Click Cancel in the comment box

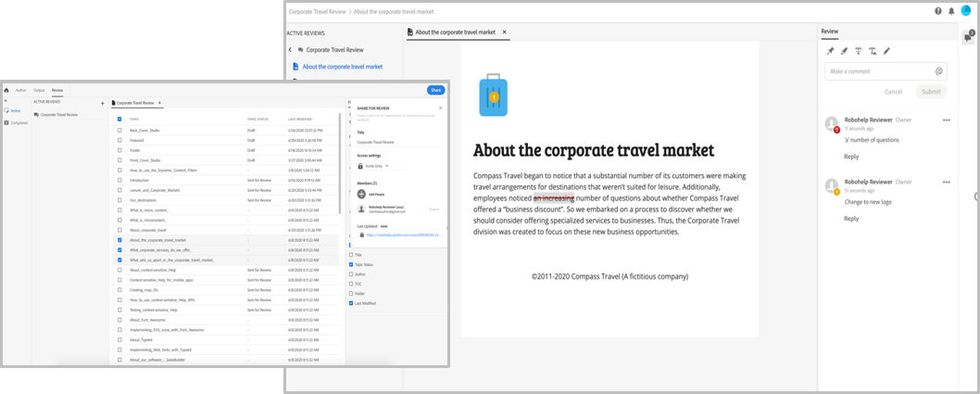[x=893, y=92]
